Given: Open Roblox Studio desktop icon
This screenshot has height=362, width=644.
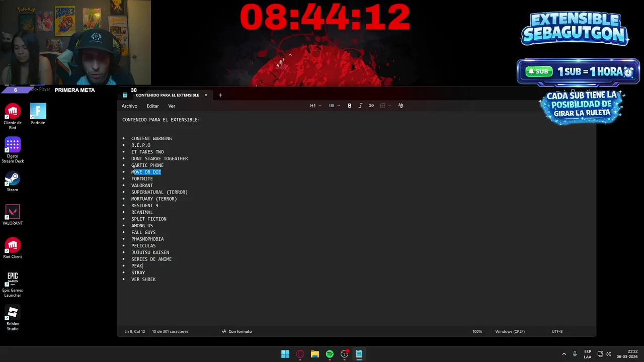Looking at the screenshot, I should click(x=13, y=318).
